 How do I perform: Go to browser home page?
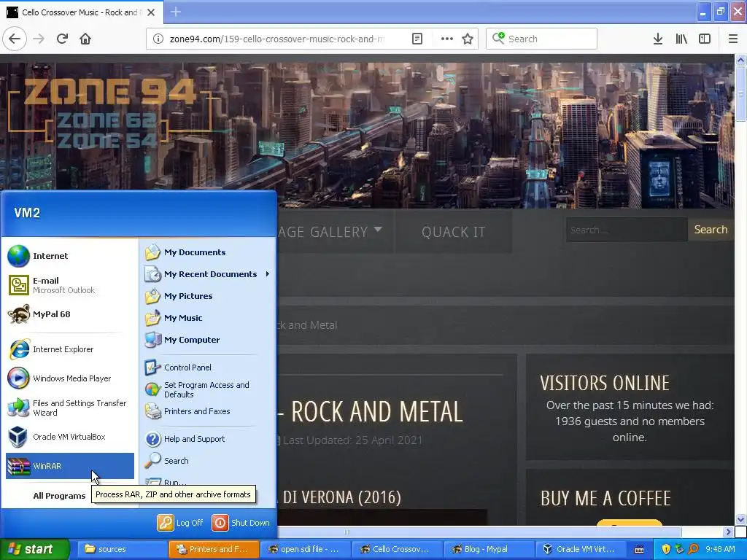tap(85, 39)
